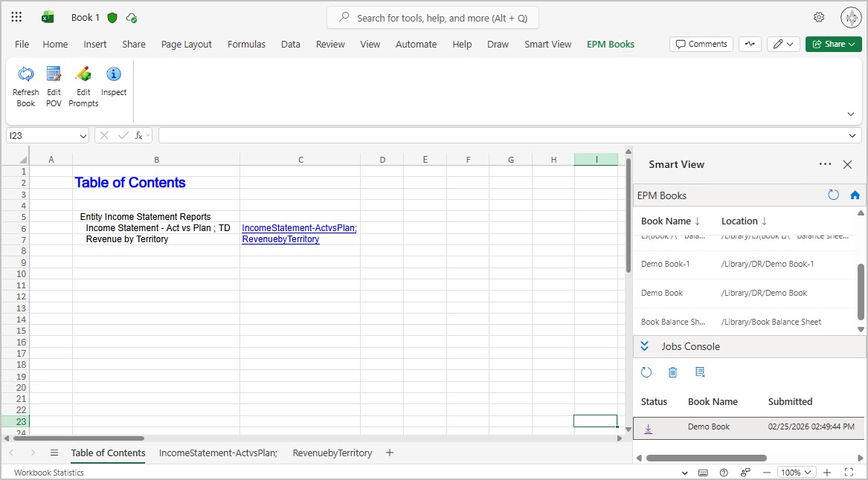Click the download icon for Demo Book job status
The height and width of the screenshot is (480, 868).
[x=648, y=427]
